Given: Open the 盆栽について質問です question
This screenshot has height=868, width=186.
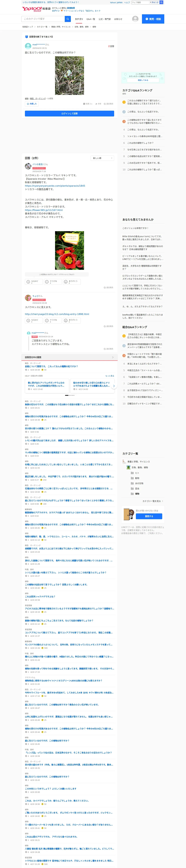Looking at the screenshot, I should point(51,366).
